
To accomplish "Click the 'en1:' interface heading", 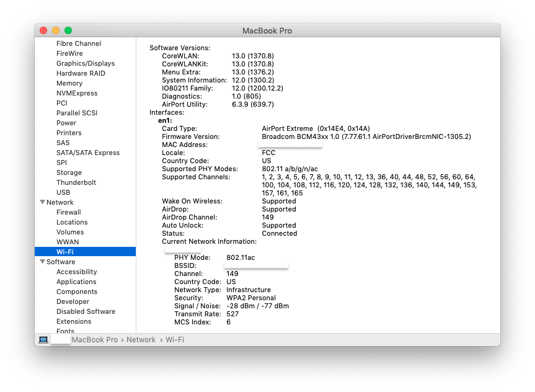I will [x=165, y=120].
